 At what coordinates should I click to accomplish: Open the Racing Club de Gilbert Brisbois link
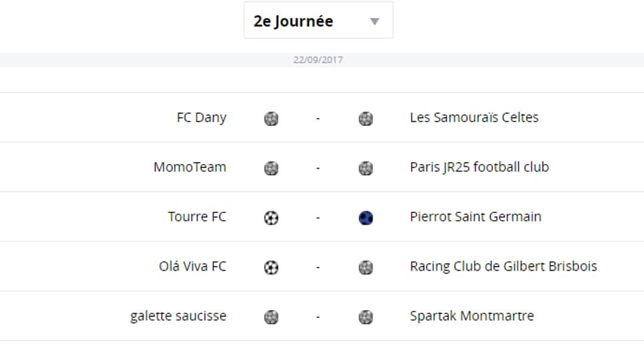(503, 266)
